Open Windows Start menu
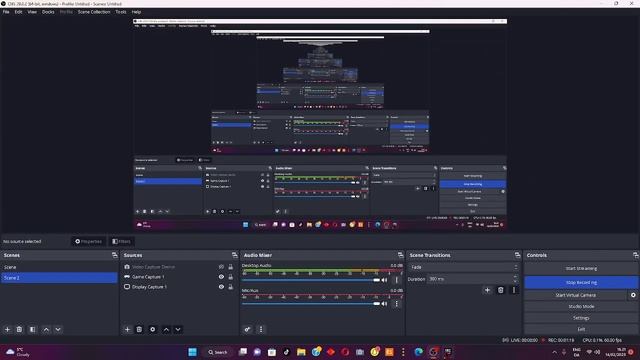Image resolution: width=640 pixels, height=360 pixels. tap(193, 352)
